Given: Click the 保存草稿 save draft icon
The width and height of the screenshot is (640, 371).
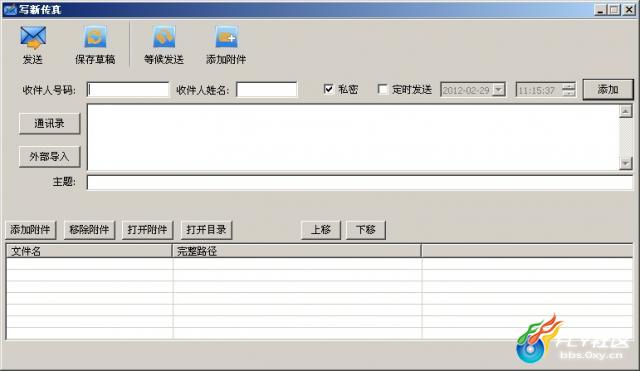Looking at the screenshot, I should pyautogui.click(x=95, y=37).
